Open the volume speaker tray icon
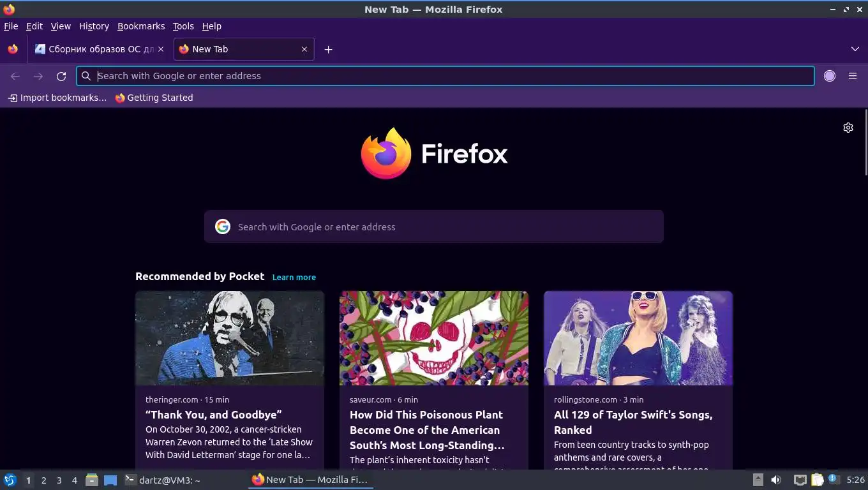 [776, 480]
